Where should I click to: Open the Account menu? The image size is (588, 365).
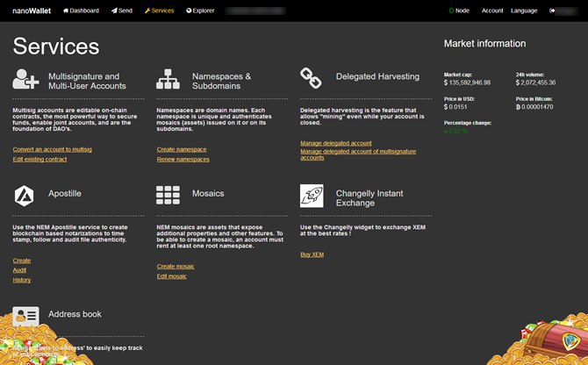pos(492,11)
